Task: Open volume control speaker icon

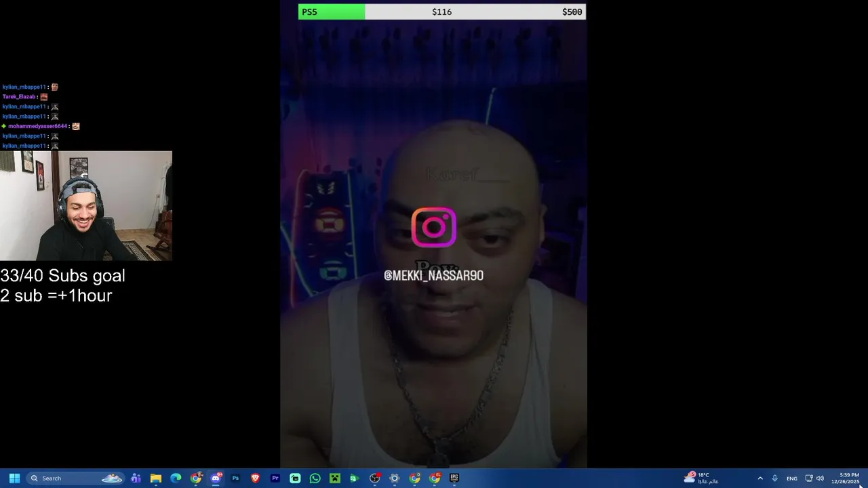Action: [820, 478]
